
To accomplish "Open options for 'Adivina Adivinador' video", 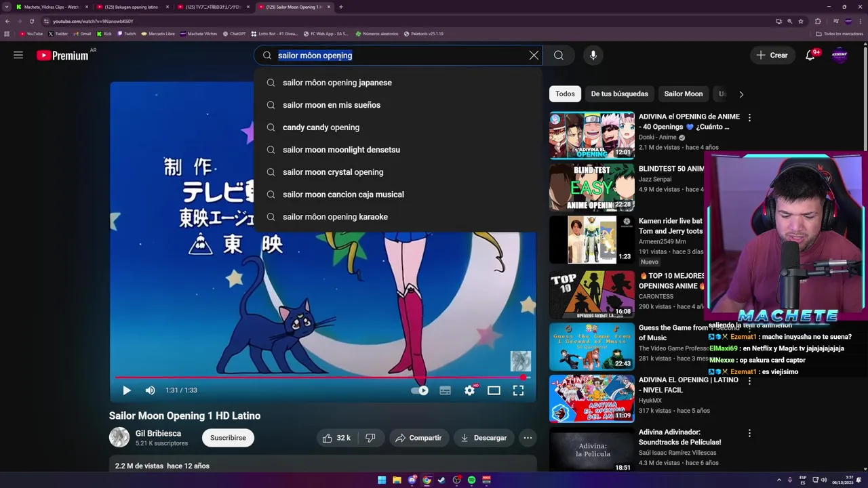I will coord(749,433).
